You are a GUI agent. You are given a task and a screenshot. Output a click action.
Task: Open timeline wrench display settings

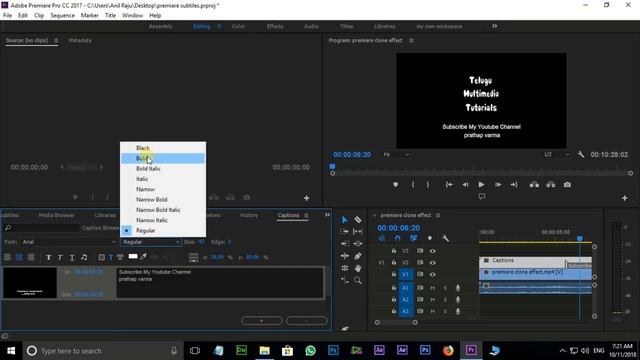point(445,238)
